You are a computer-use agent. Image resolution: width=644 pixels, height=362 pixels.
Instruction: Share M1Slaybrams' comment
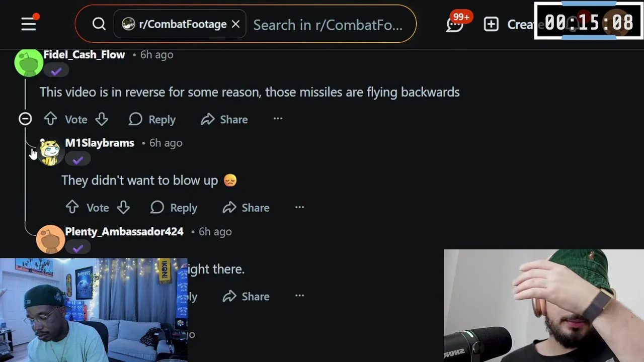[246, 207]
